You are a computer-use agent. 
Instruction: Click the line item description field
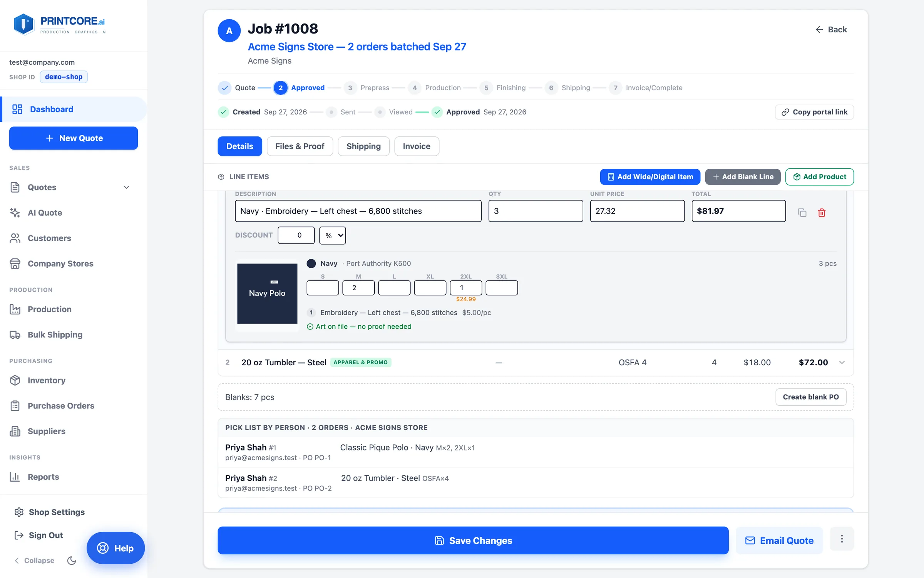358,211
